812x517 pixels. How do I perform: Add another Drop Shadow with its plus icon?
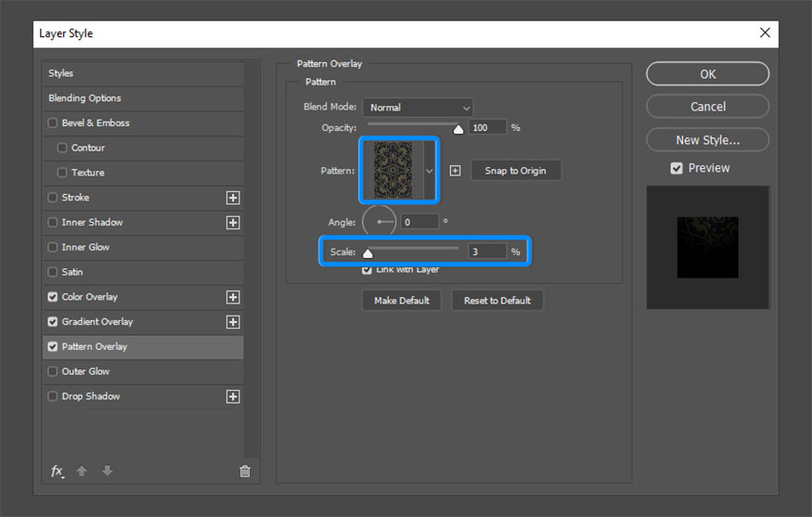click(233, 396)
